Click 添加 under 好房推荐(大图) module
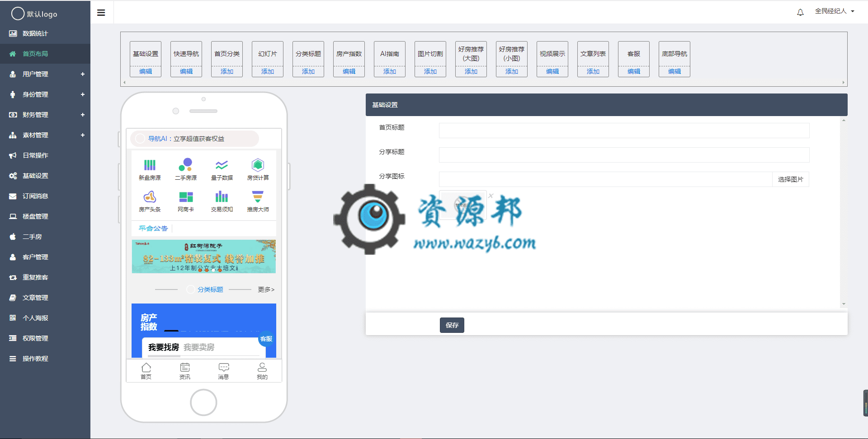 471,71
